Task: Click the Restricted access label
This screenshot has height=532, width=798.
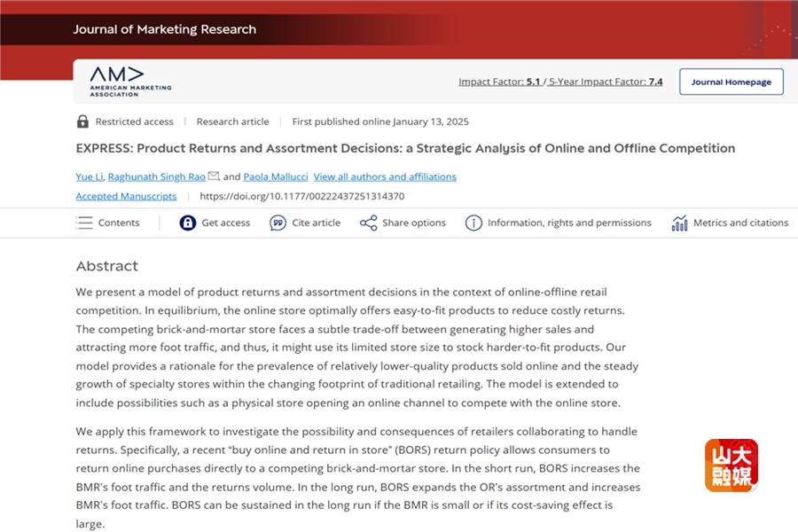Action: pos(135,121)
